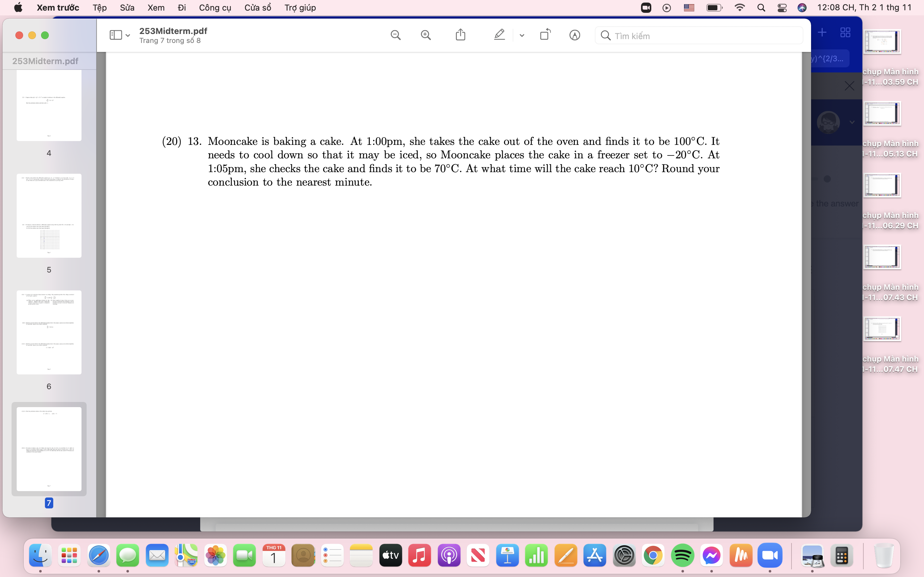
Task: Zoom in on the PDF page
Action: pyautogui.click(x=426, y=35)
